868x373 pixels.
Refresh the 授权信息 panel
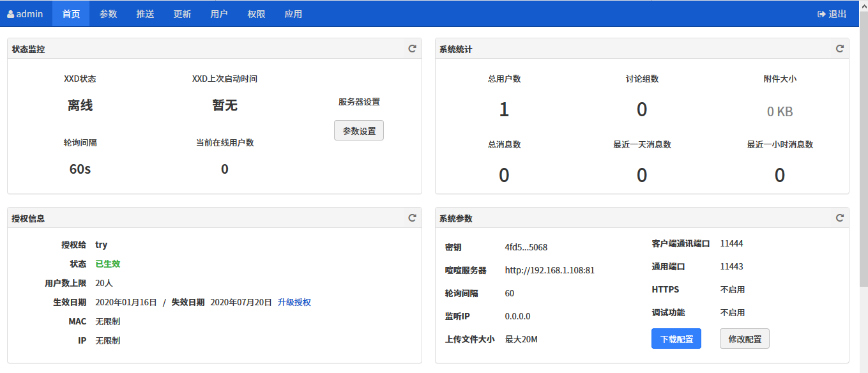point(413,218)
